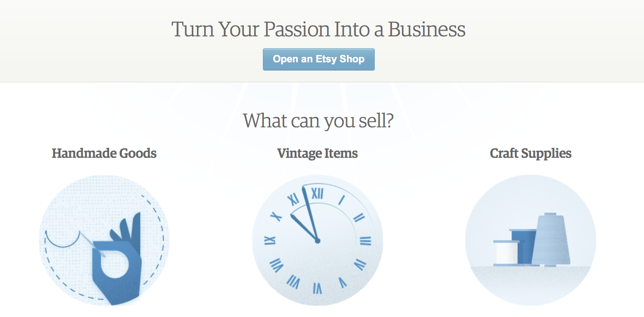
Task: Click Roman numeral IX on the clock
Action: [270, 241]
